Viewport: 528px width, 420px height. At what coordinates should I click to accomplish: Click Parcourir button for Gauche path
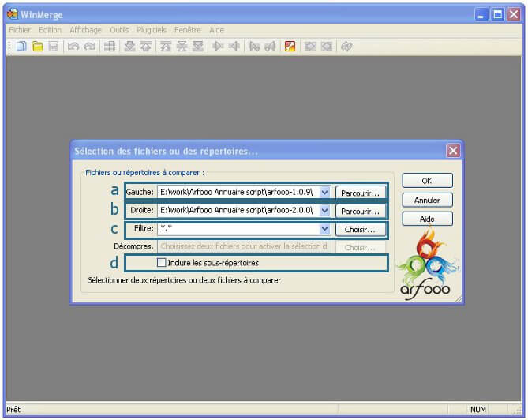click(x=361, y=192)
